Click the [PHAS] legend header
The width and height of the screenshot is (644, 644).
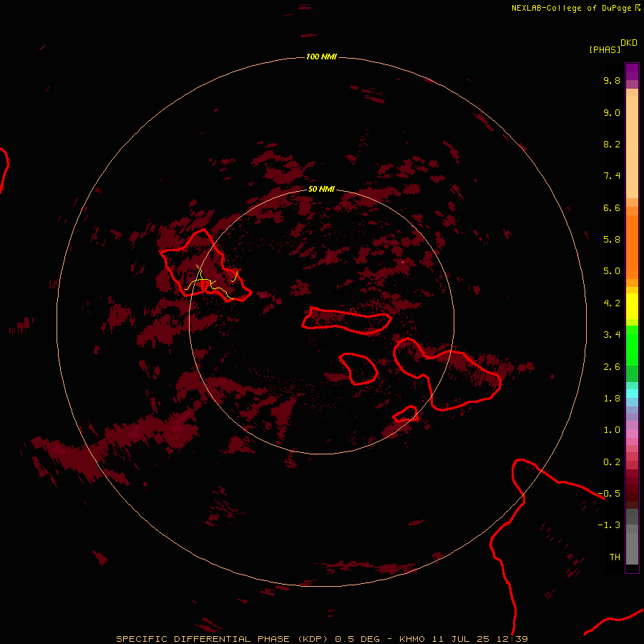pyautogui.click(x=605, y=49)
